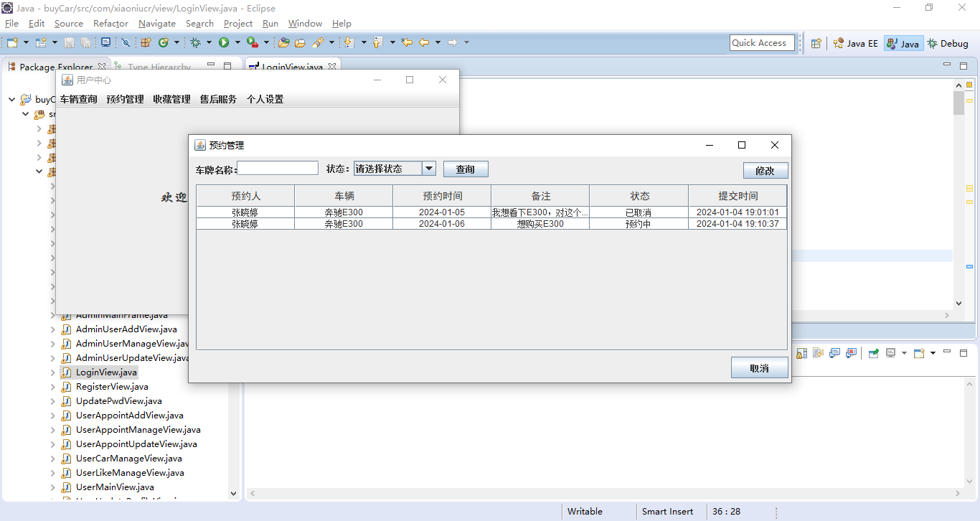Expand RegisterView.java tree node
The image size is (980, 521).
pyautogui.click(x=52, y=387)
